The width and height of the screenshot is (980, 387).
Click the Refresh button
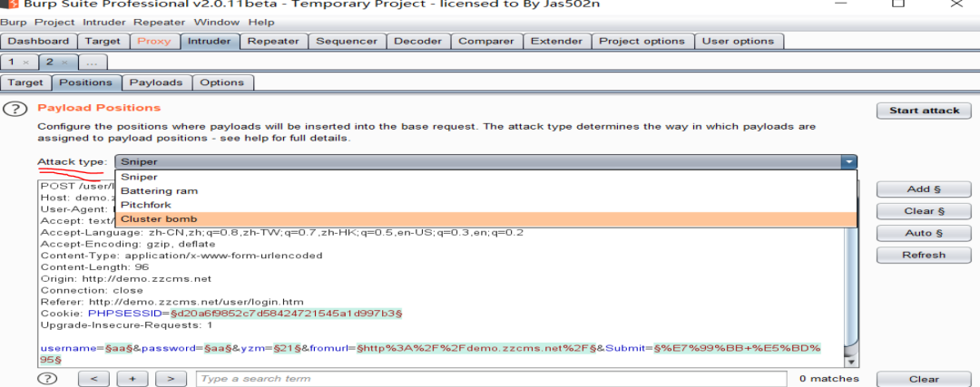(924, 255)
